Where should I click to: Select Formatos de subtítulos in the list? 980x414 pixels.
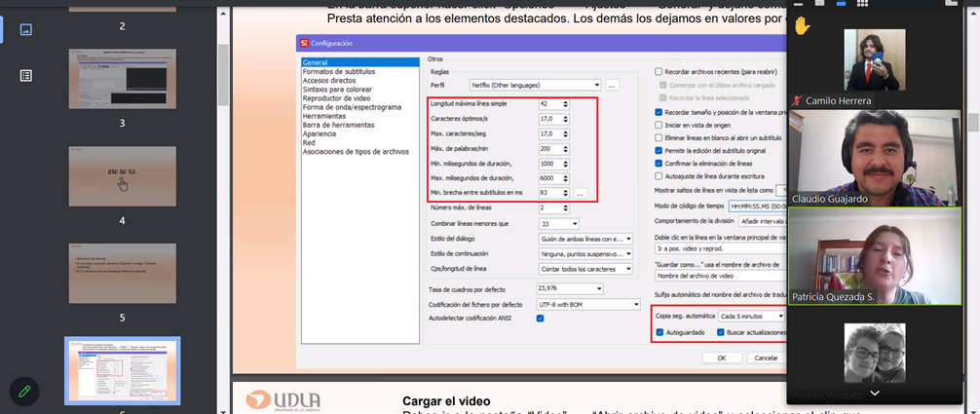point(337,72)
